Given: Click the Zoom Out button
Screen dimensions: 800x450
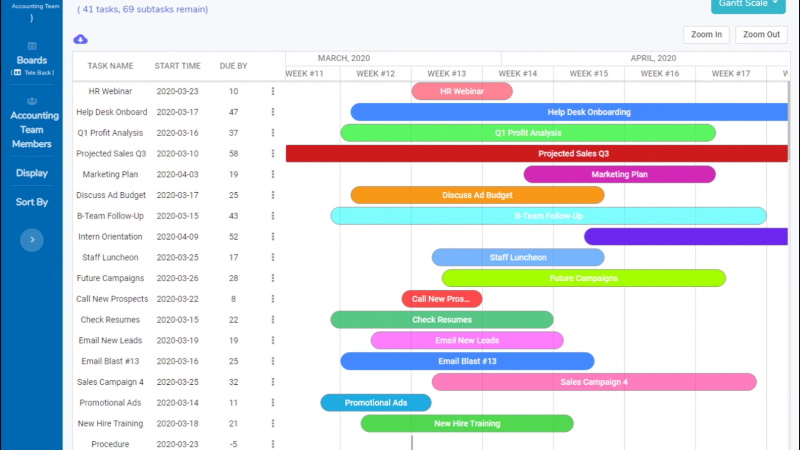Looking at the screenshot, I should (761, 35).
